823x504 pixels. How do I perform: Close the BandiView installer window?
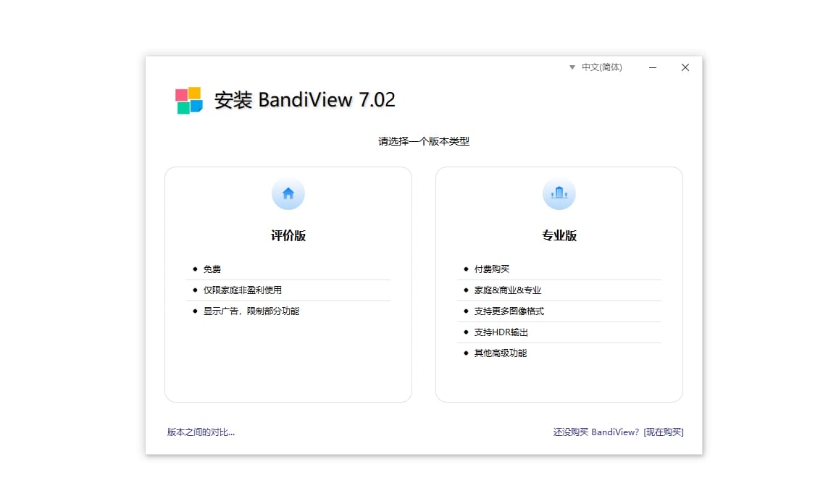pyautogui.click(x=685, y=67)
